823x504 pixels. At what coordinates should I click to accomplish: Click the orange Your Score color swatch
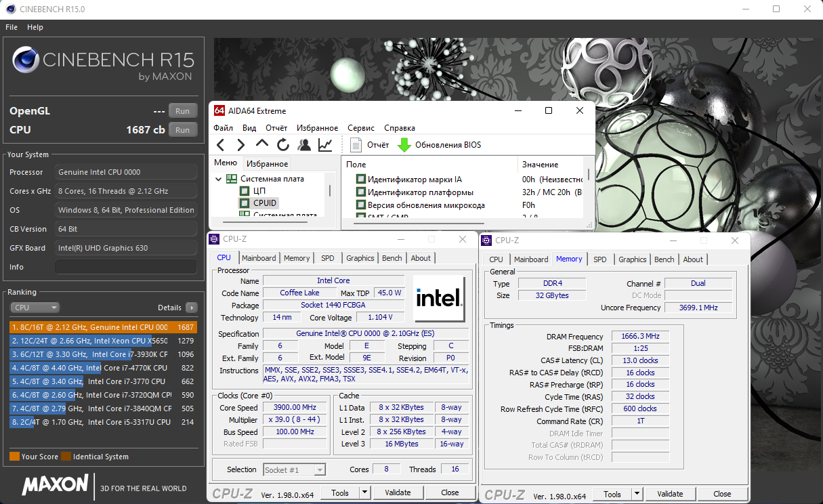click(x=14, y=457)
